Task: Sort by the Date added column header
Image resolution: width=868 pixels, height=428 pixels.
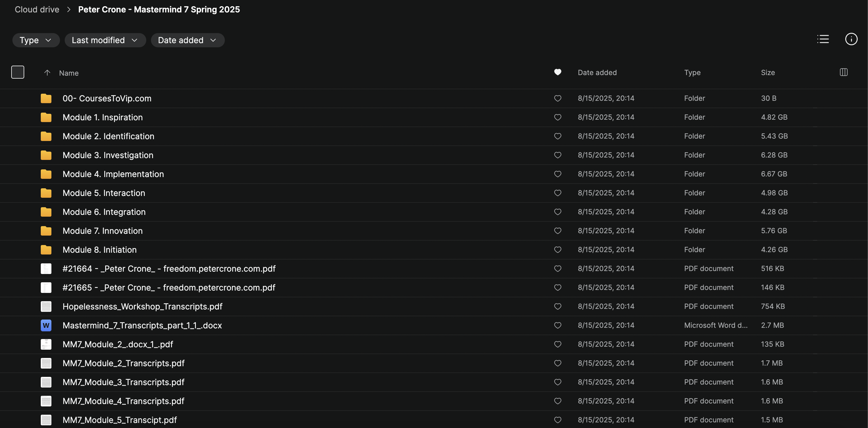Action: [x=597, y=72]
